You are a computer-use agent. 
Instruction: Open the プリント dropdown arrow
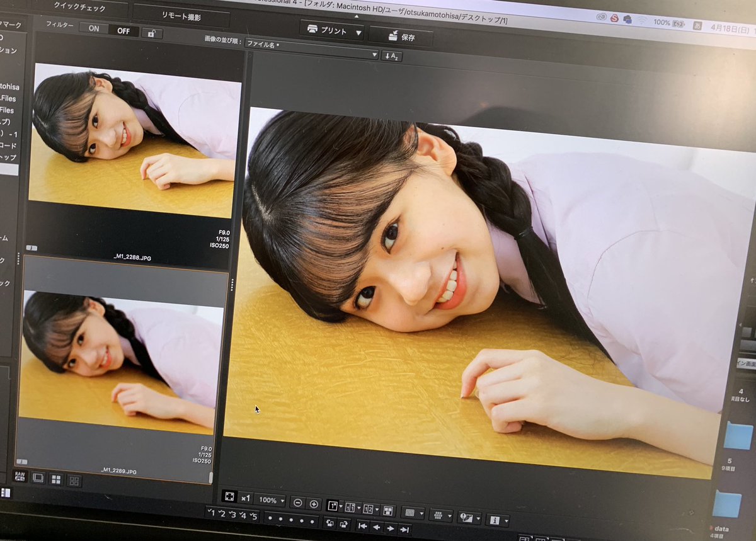(x=358, y=33)
